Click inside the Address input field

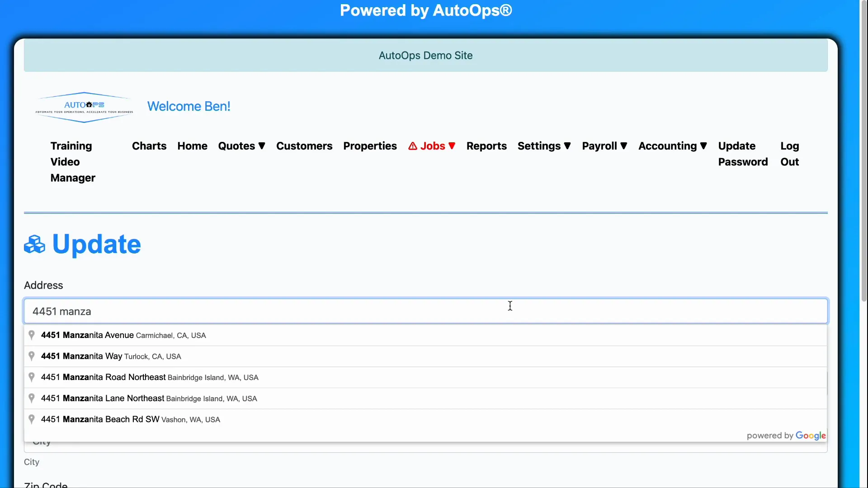click(x=426, y=311)
